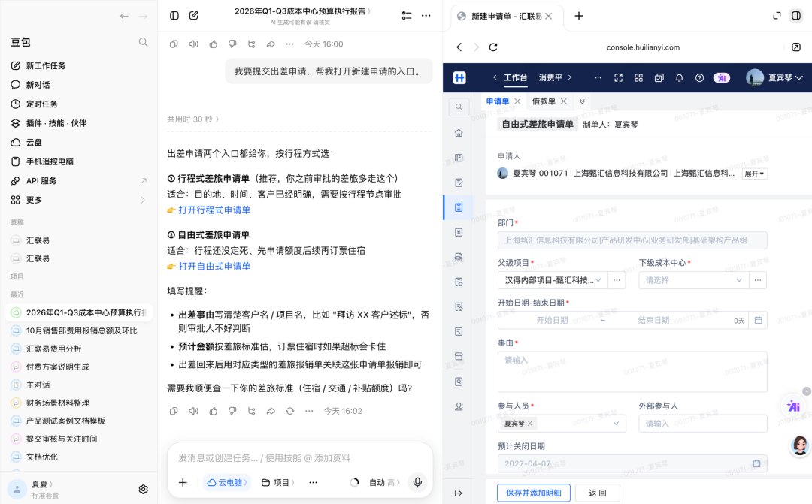Image resolution: width=812 pixels, height=504 pixels.
Task: Click the 保存并添加明细 button
Action: tap(533, 493)
